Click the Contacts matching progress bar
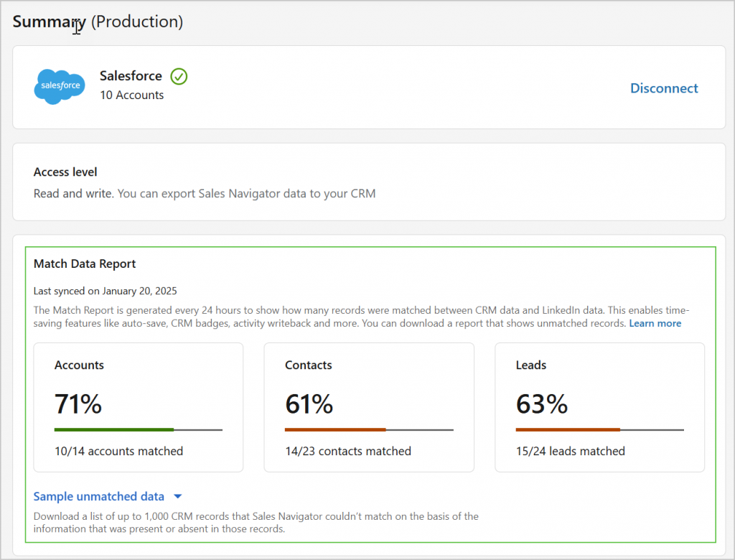 [369, 429]
